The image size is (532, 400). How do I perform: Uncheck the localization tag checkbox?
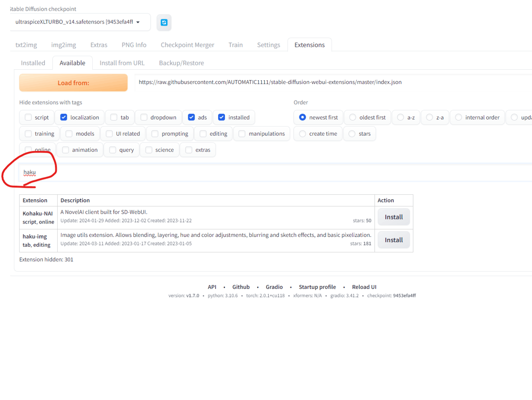click(x=64, y=117)
